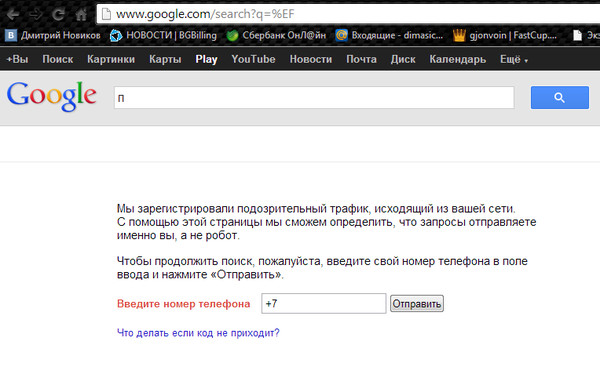Click the Отправить button
Screen dimensions: 600x374
(417, 304)
